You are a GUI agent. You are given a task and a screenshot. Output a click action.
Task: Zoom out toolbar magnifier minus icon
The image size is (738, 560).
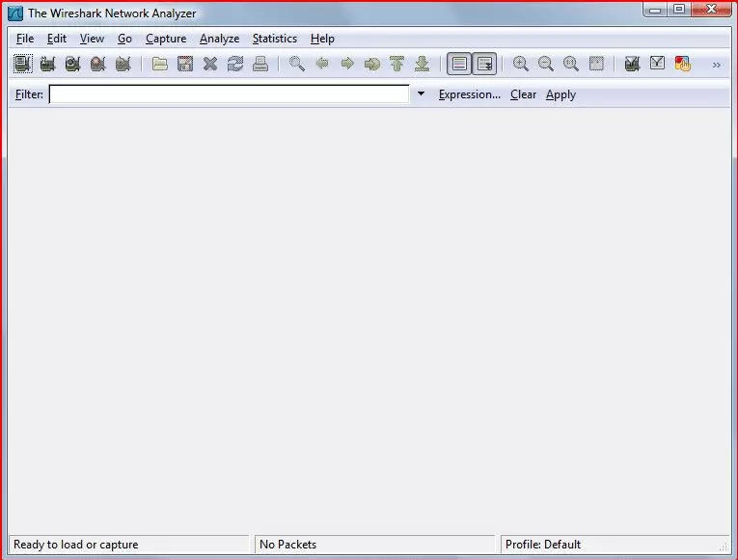pos(545,64)
